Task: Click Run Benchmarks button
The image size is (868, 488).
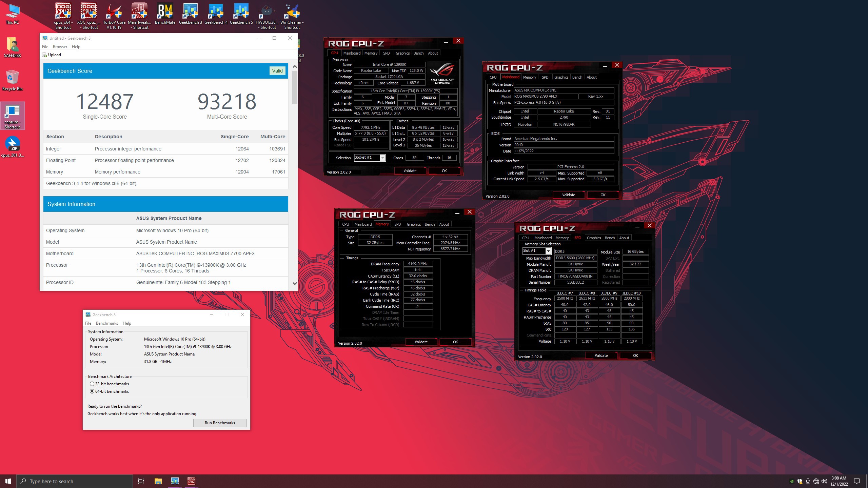Action: coord(220,423)
